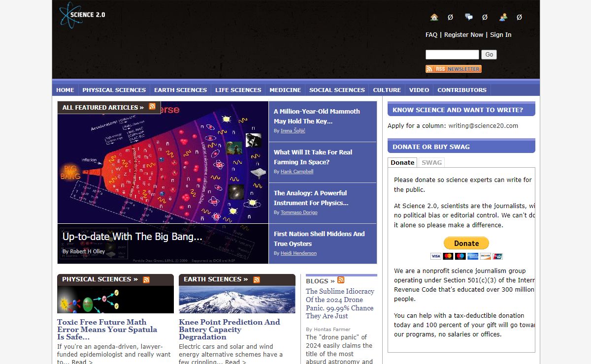Image resolution: width=591 pixels, height=364 pixels.
Task: Click the RSS icon next to Blogs
Action: 341,280
